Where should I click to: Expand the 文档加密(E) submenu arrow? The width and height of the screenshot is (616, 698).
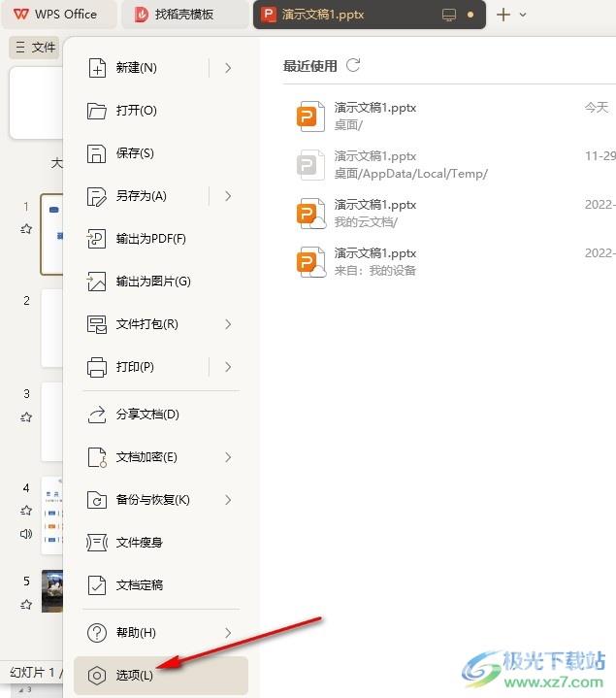click(228, 457)
